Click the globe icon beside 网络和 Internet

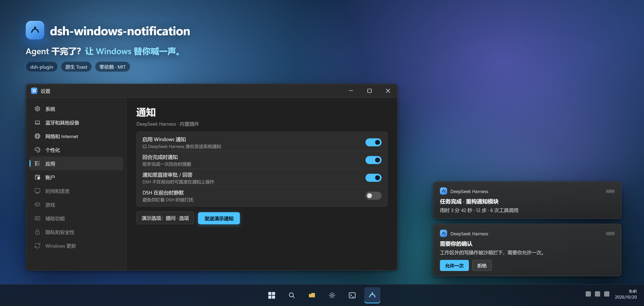coord(37,136)
